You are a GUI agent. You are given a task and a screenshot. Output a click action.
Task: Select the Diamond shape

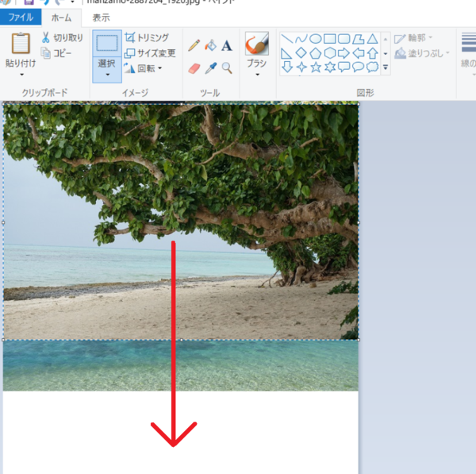pyautogui.click(x=301, y=53)
